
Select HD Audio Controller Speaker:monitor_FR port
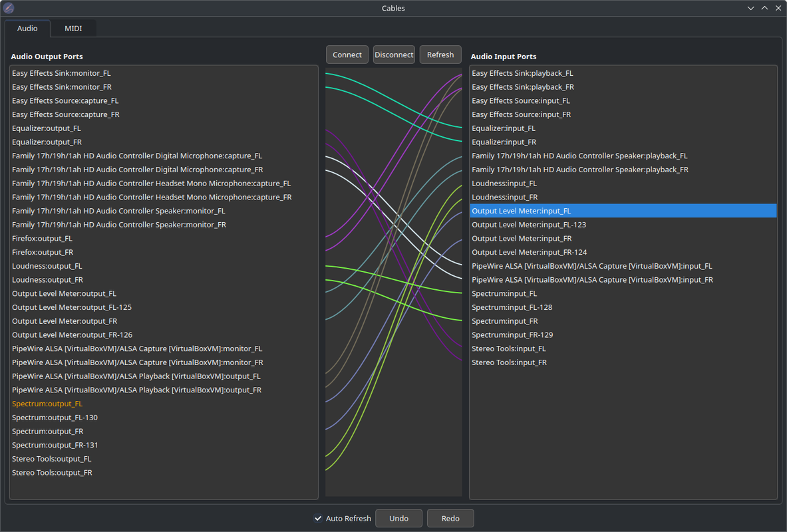[x=164, y=225]
